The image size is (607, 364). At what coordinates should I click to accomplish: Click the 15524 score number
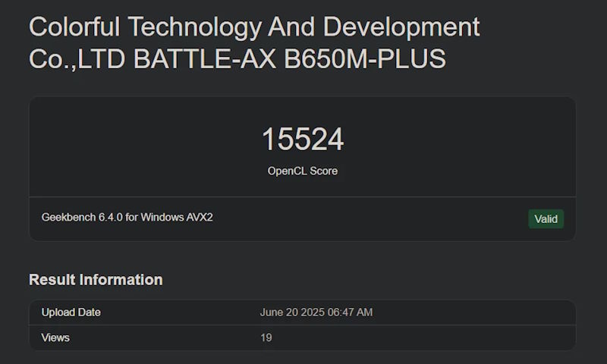coord(303,140)
